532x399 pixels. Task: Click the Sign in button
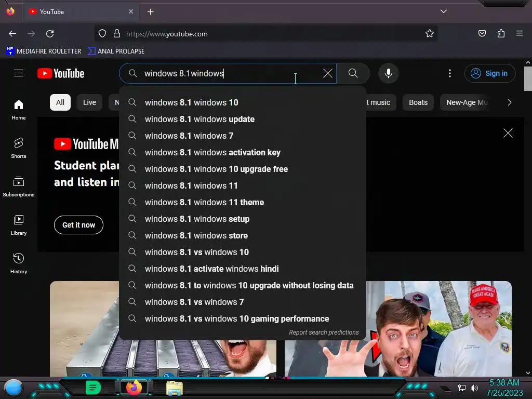(490, 73)
